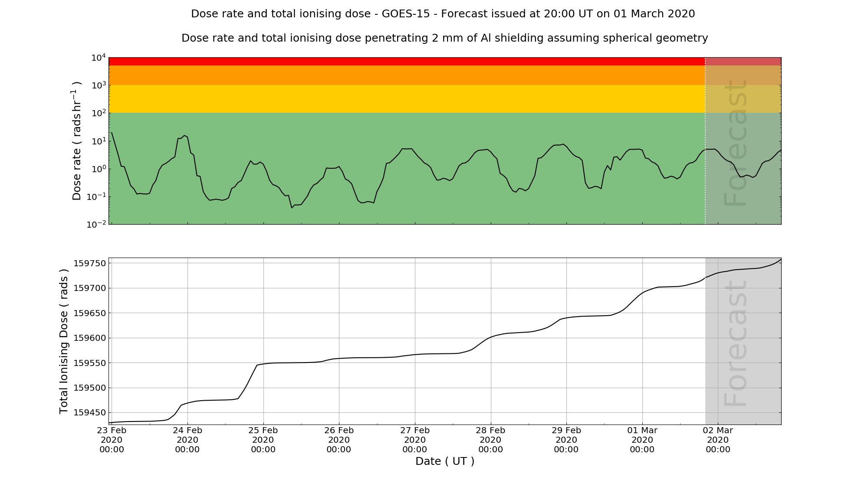This screenshot has height=477, width=868.
Task: Click the Date ( UT ) axis title
Action: tap(445, 461)
